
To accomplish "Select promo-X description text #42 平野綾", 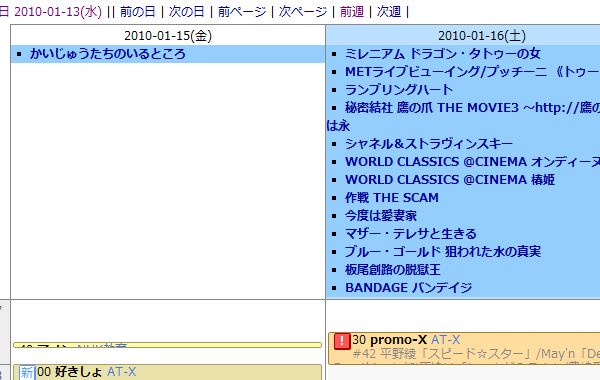I will 476,354.
